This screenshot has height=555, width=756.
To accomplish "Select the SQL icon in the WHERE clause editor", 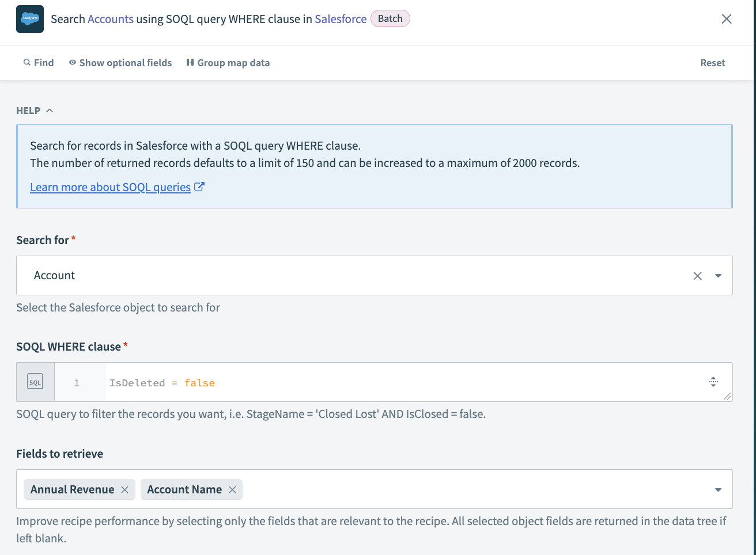I will (x=35, y=381).
